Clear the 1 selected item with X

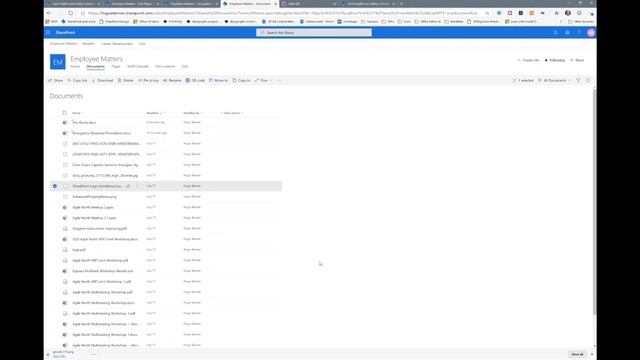(x=514, y=80)
